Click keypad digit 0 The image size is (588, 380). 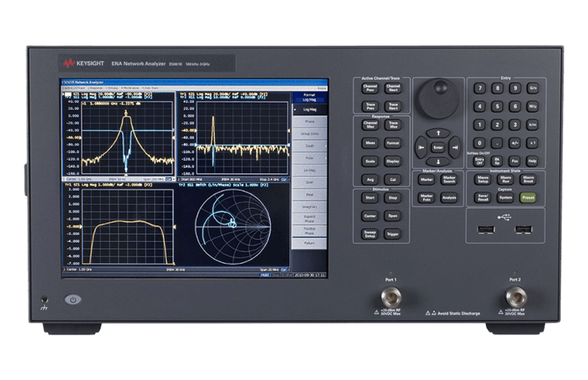[479, 143]
